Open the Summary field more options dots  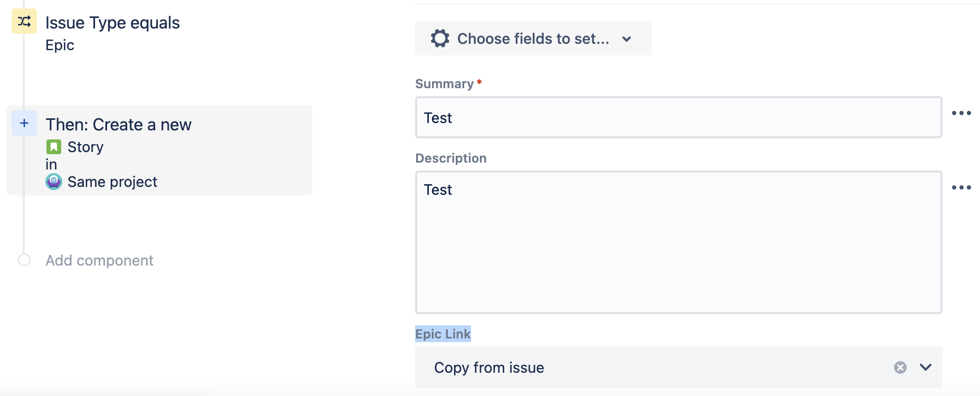[961, 113]
